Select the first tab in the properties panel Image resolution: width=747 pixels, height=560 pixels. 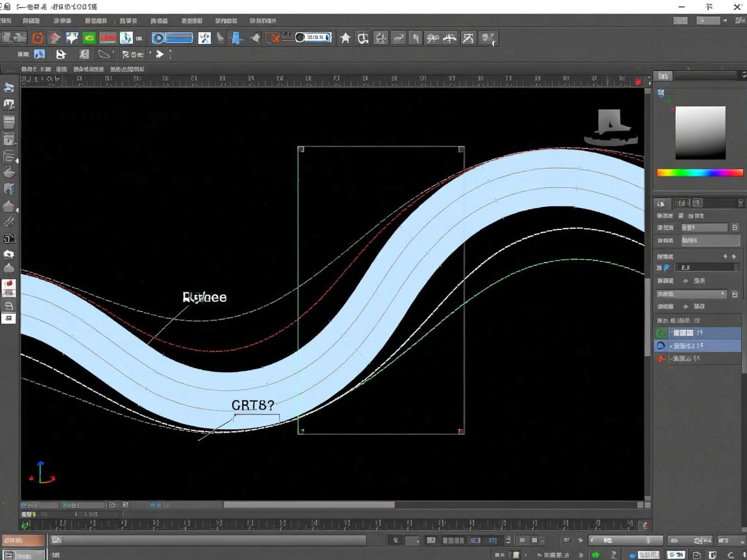click(661, 203)
